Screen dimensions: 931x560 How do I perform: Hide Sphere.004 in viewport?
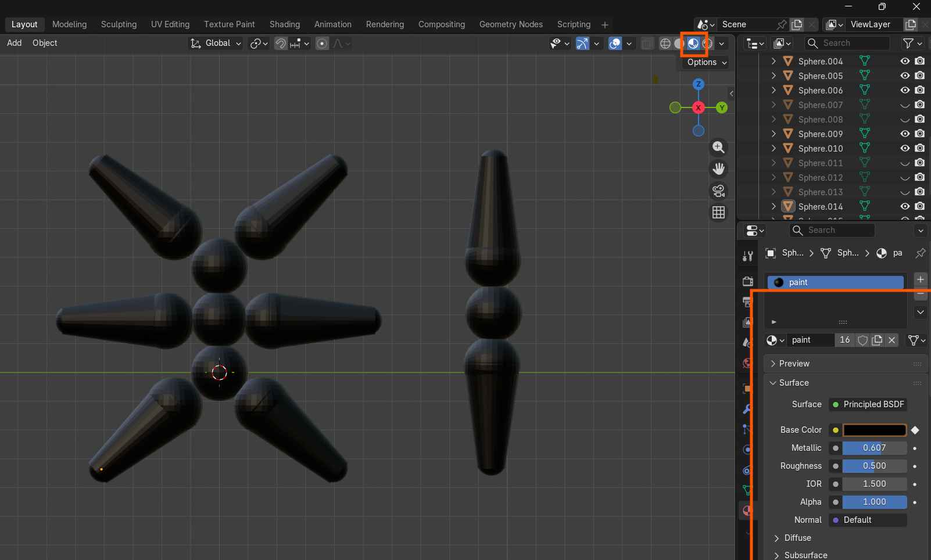click(905, 61)
